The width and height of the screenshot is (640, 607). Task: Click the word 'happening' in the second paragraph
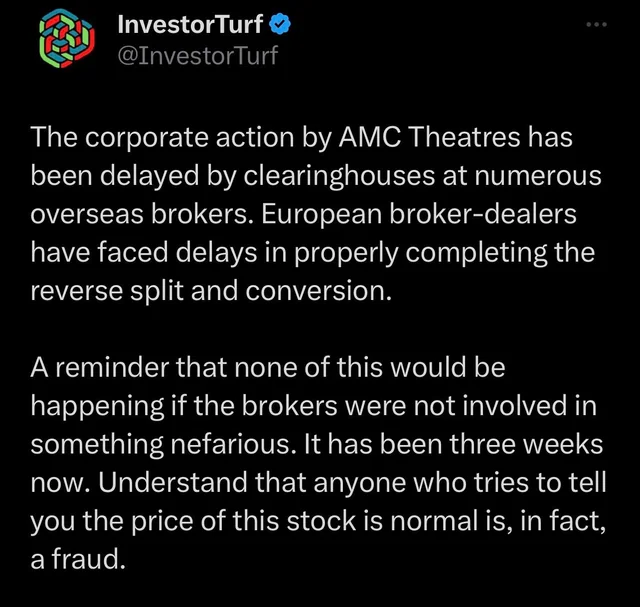[97, 407]
